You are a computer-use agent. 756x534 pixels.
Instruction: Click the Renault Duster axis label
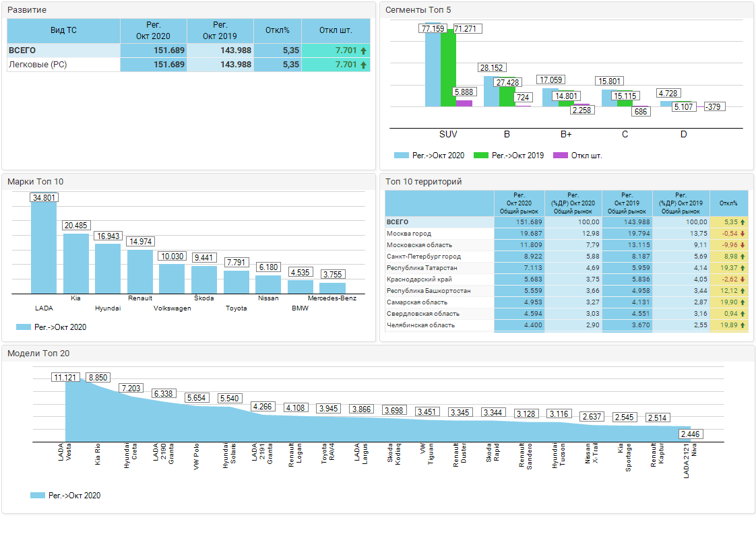click(460, 455)
